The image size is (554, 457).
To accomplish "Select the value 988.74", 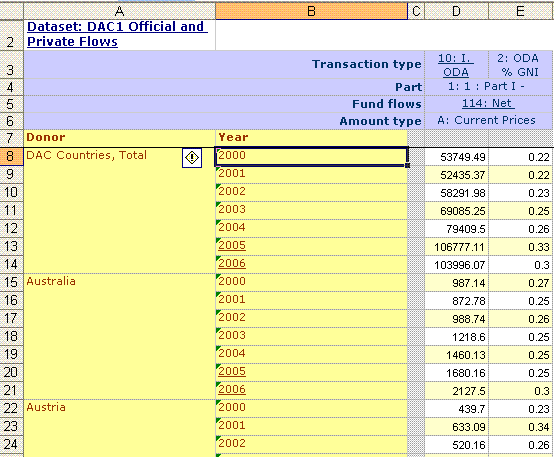I will 456,319.
